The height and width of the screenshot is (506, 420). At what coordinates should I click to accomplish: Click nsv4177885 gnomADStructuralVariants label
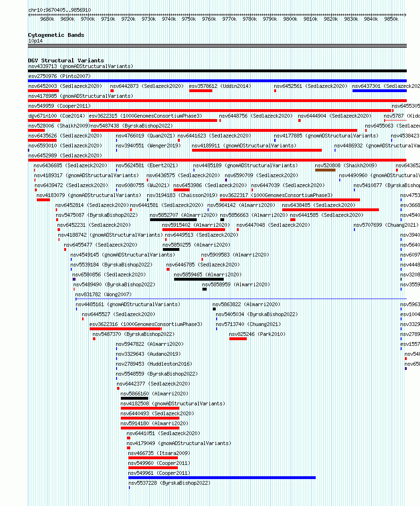(x=326, y=136)
